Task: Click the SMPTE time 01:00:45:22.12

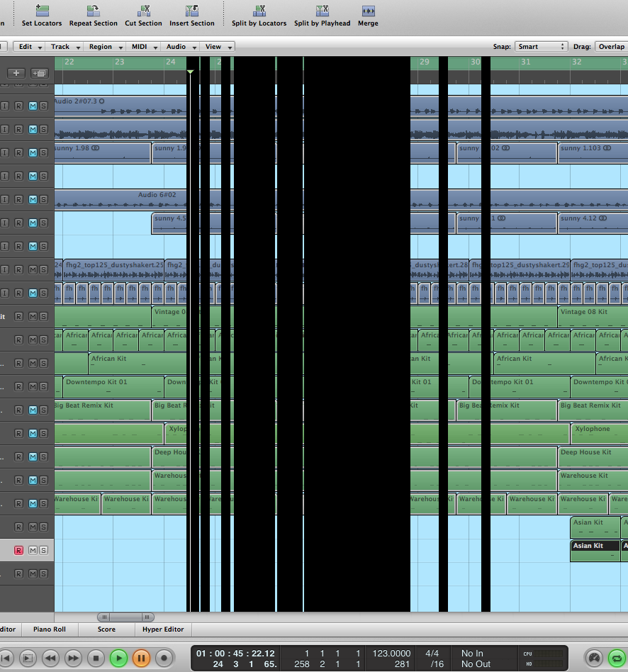Action: [235, 653]
